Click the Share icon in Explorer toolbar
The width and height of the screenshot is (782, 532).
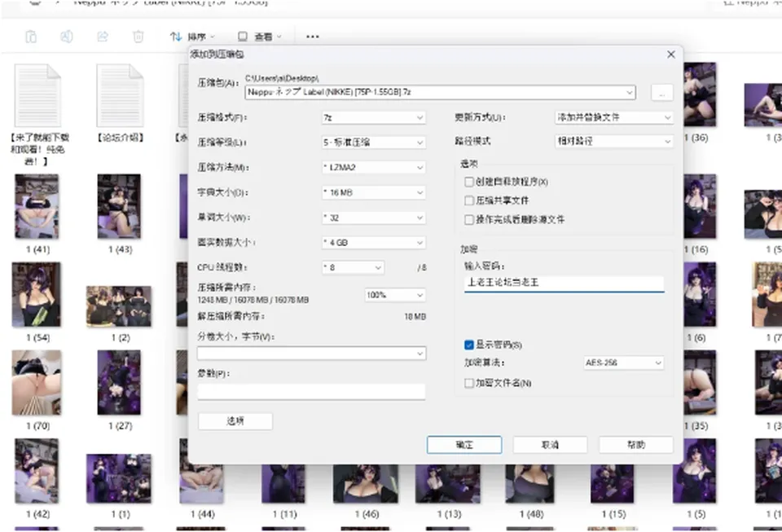point(103,37)
